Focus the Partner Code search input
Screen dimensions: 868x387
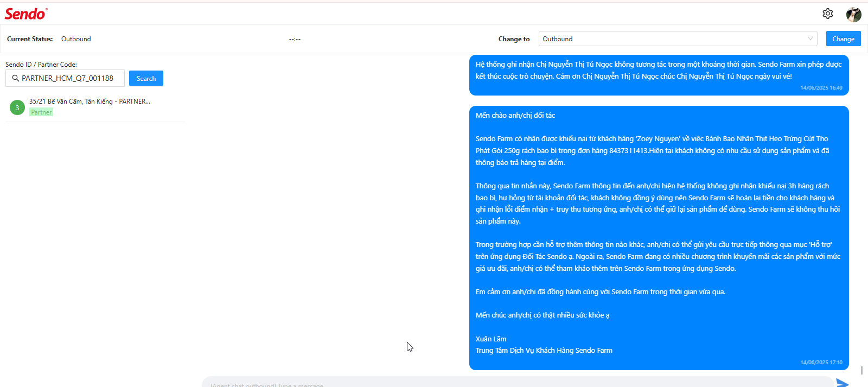(x=65, y=78)
